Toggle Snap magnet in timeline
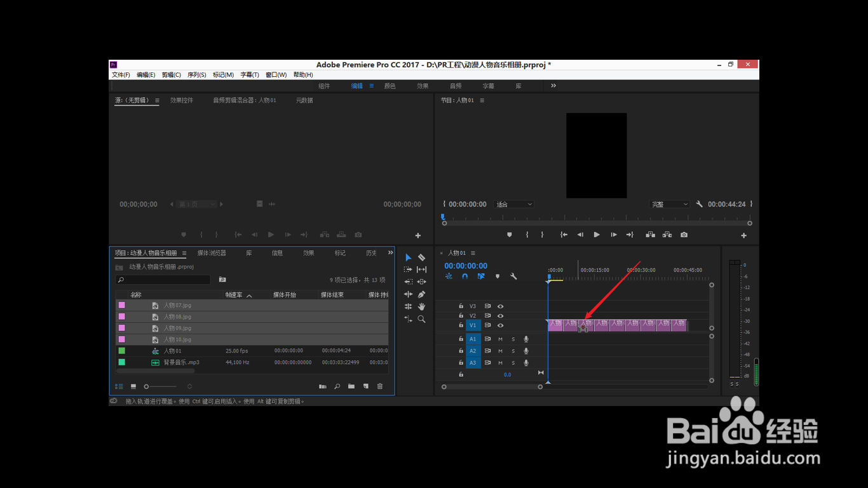This screenshot has height=488, width=868. 465,276
